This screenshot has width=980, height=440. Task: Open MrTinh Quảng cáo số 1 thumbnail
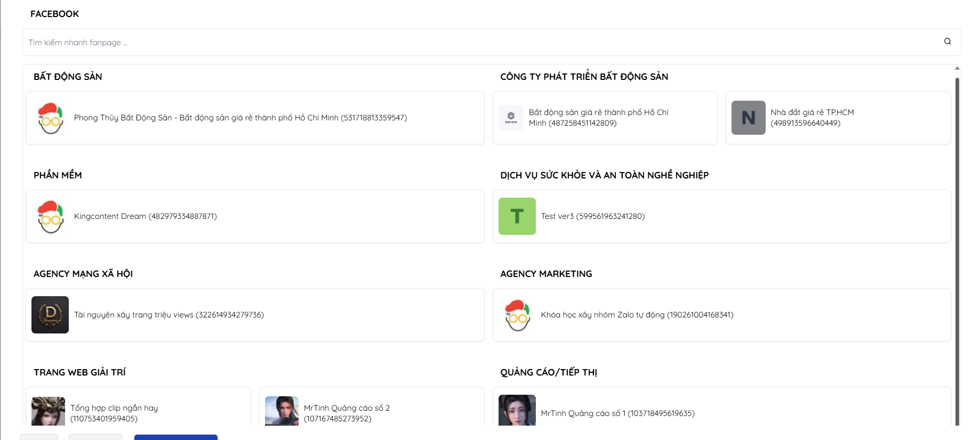click(x=517, y=411)
